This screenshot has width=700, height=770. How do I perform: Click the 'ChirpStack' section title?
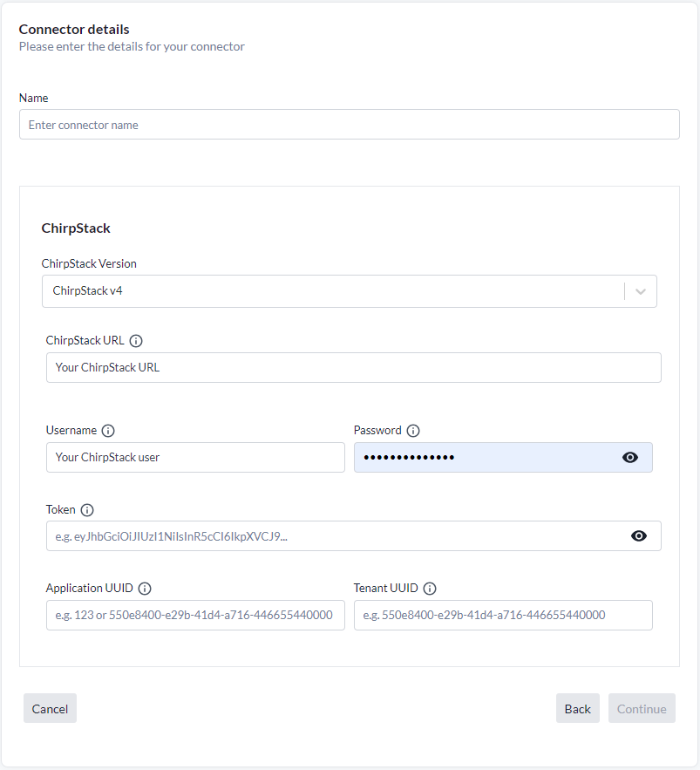click(x=76, y=228)
